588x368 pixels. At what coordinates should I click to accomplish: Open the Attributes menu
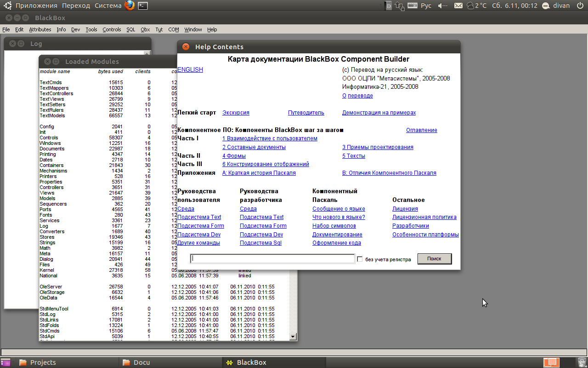coord(40,29)
